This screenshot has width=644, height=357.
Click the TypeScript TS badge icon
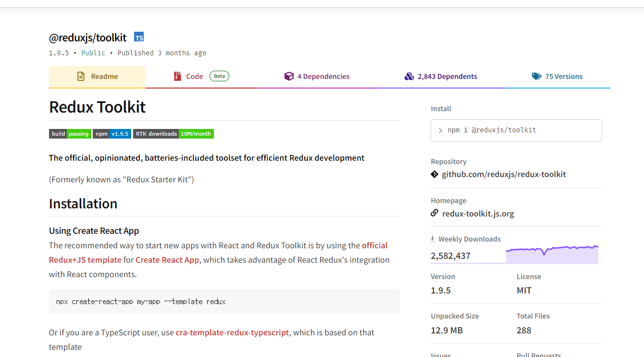139,37
